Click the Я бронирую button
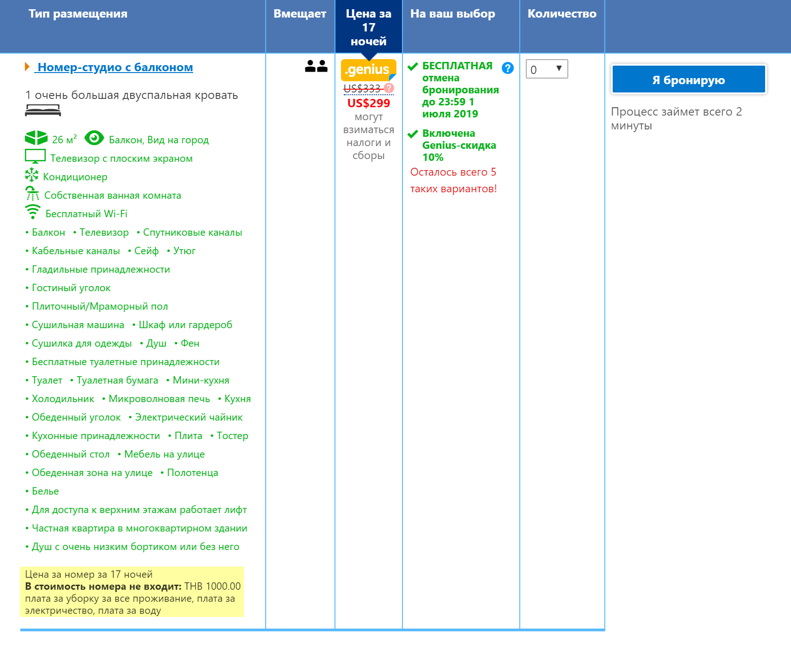The width and height of the screenshot is (791, 672). click(x=688, y=79)
